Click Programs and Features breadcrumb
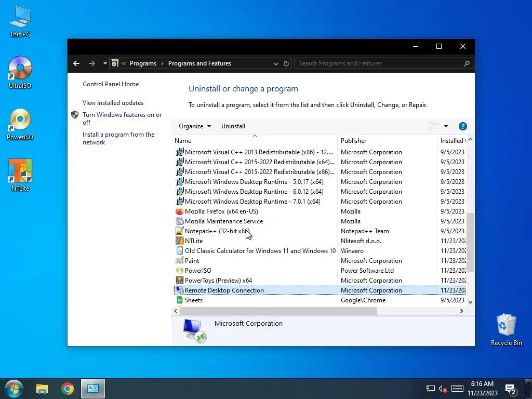Image resolution: width=532 pixels, height=399 pixels. point(199,63)
